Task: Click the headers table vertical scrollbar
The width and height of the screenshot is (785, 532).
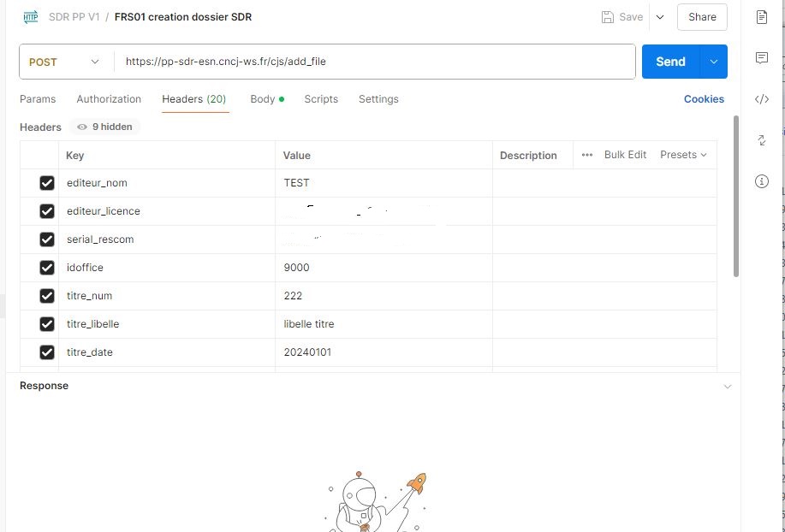Action: [735, 197]
